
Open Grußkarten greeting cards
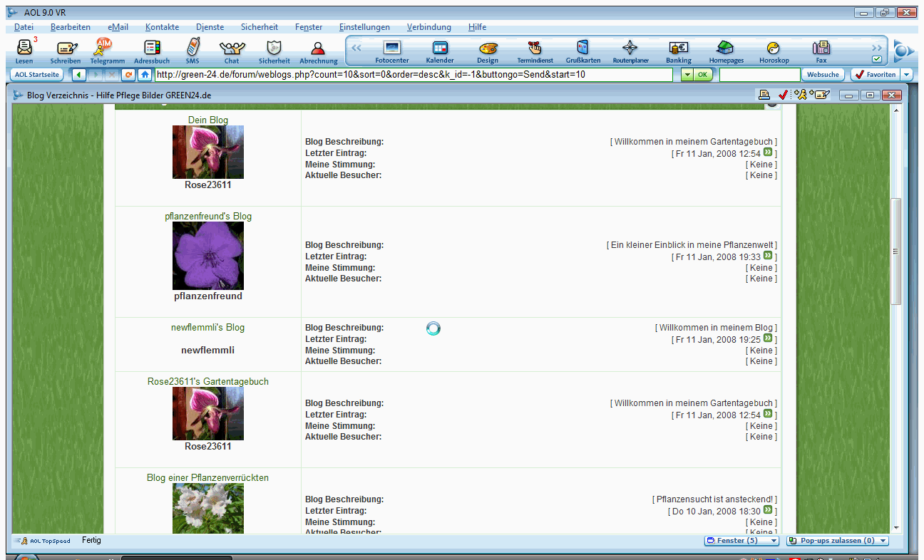583,52
